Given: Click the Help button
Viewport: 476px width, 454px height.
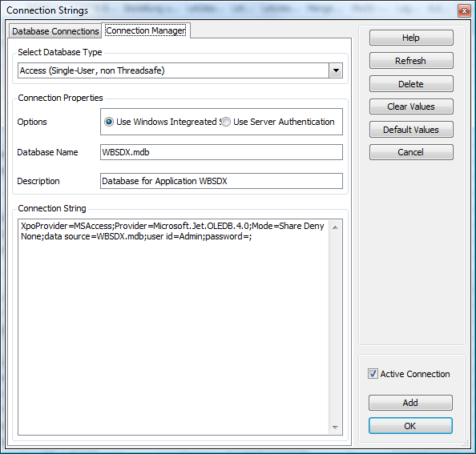Looking at the screenshot, I should click(x=411, y=38).
